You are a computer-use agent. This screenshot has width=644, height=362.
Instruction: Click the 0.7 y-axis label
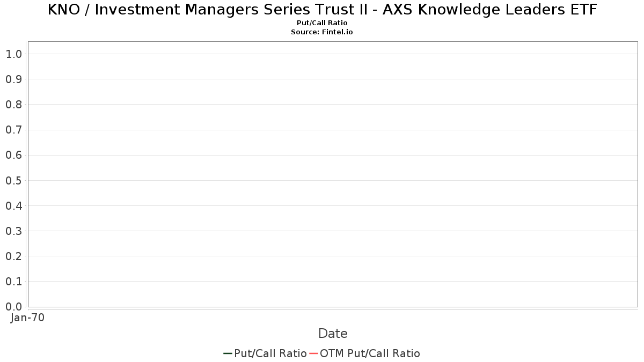pos(13,130)
